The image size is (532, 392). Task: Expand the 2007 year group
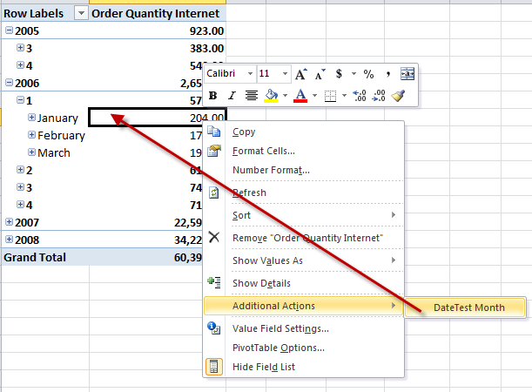[x=9, y=222]
